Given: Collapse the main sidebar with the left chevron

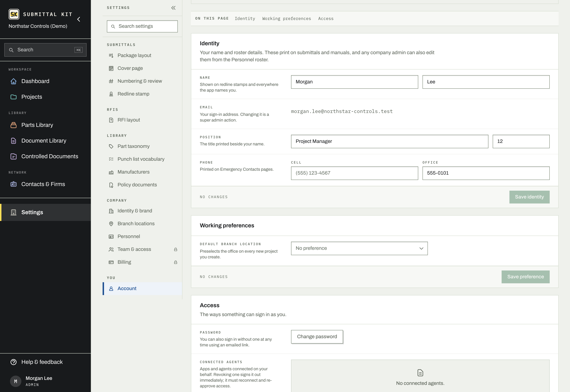Looking at the screenshot, I should (x=79, y=19).
